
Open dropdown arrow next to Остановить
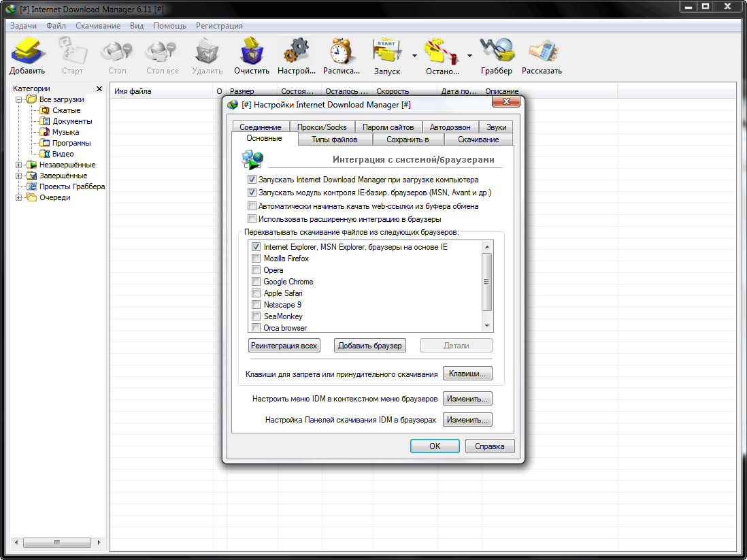click(469, 56)
